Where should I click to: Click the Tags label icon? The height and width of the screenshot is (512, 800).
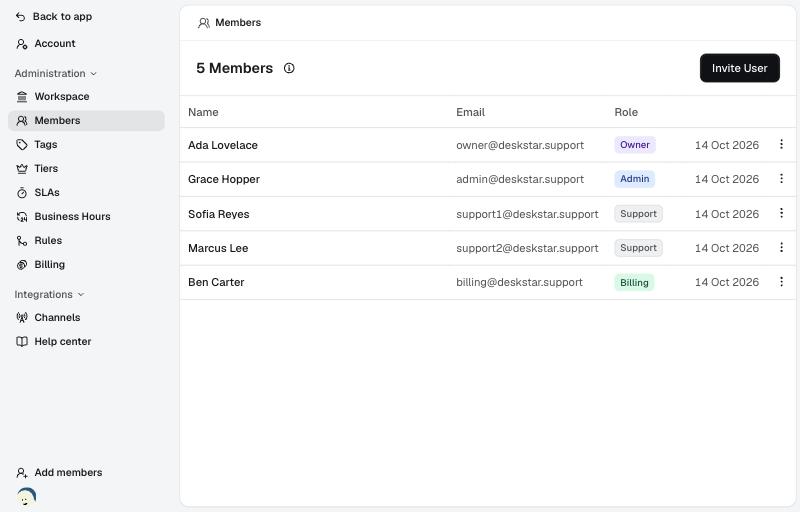coord(21,144)
